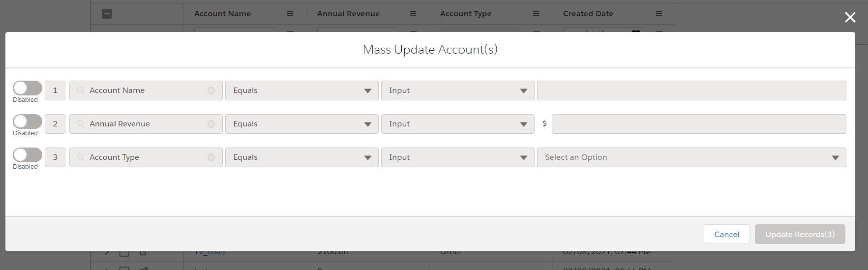Click the Annual Revenue dollar amount field

tap(698, 124)
